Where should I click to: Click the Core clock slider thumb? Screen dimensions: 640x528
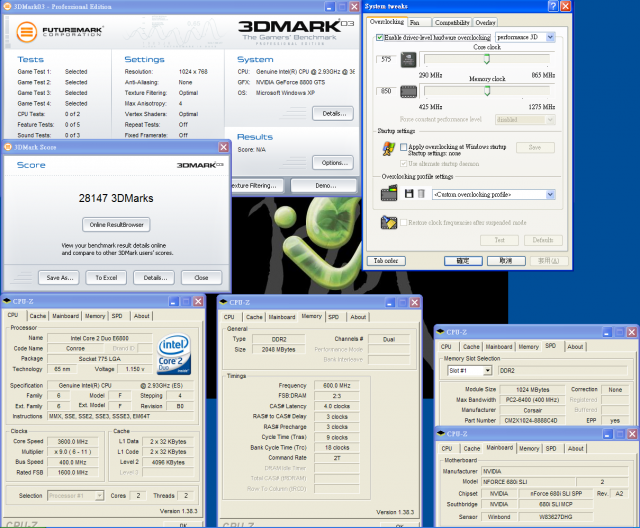click(487, 60)
